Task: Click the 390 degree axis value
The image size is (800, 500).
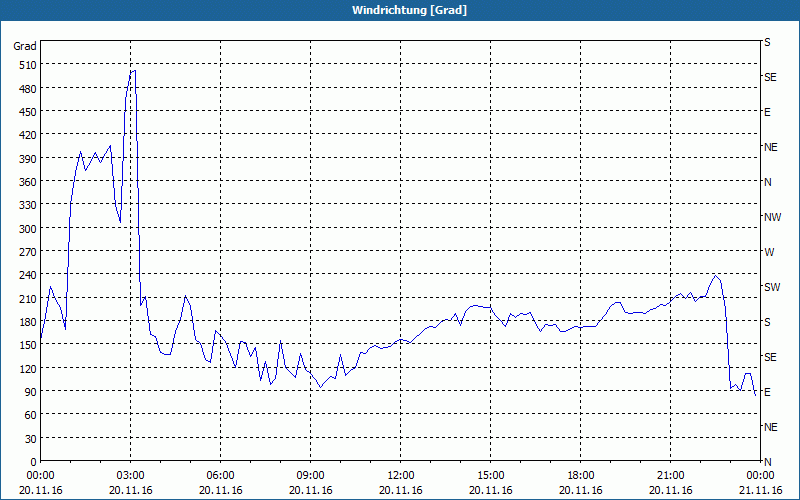Action: pyautogui.click(x=28, y=159)
